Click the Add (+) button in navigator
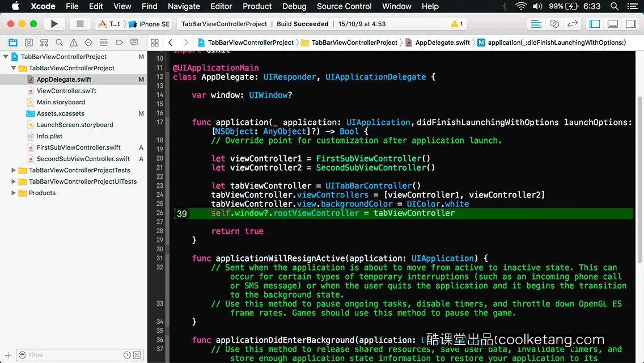This screenshot has height=363, width=644. [8, 355]
